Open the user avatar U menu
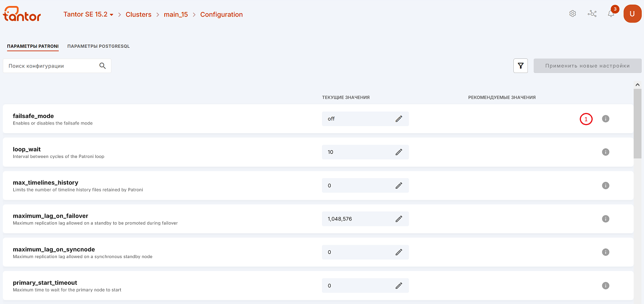Screen dimensions: 644x304 [x=632, y=14]
